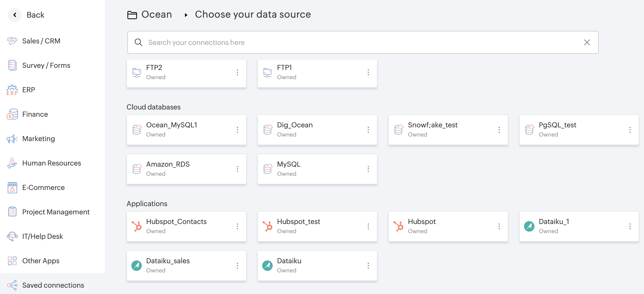Click the ERP gear icon in sidebar
The height and width of the screenshot is (294, 644).
coord(12,90)
